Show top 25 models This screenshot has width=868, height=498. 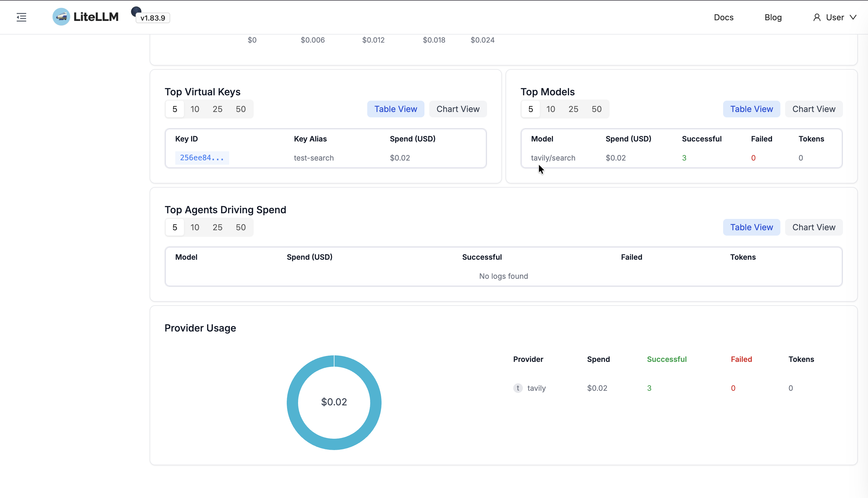(573, 109)
